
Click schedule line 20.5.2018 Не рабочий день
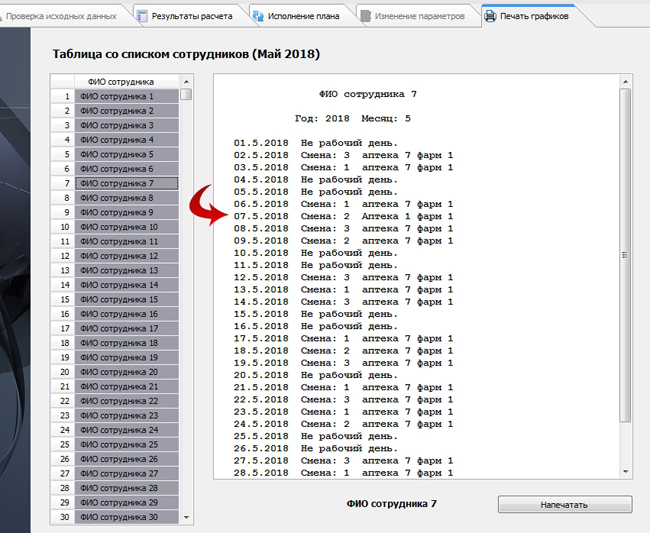pyautogui.click(x=315, y=375)
